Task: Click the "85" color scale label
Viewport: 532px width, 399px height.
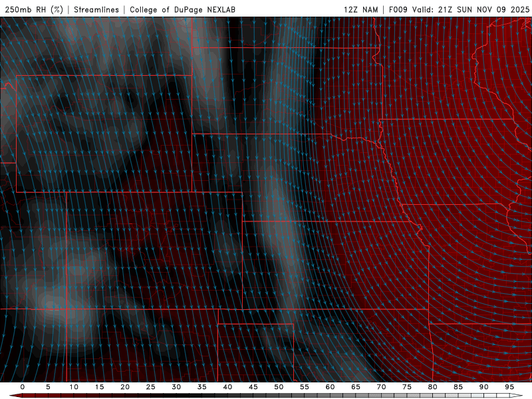Action: tap(458, 387)
